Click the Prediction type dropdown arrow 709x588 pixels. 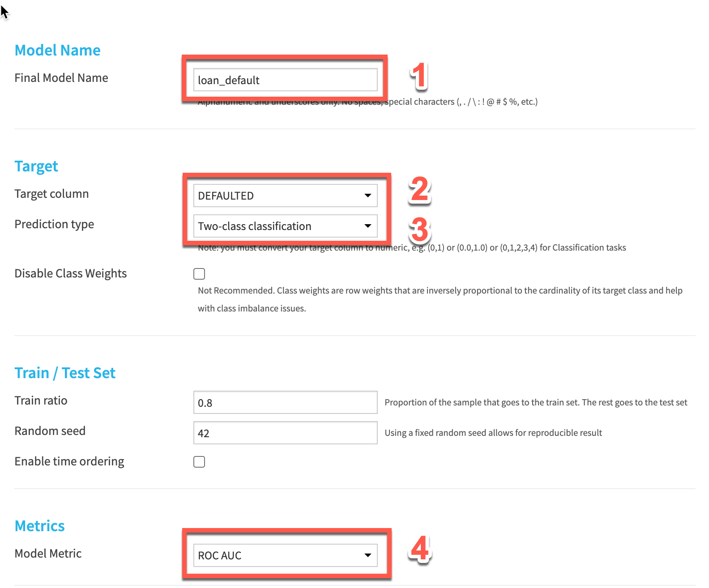pyautogui.click(x=368, y=226)
